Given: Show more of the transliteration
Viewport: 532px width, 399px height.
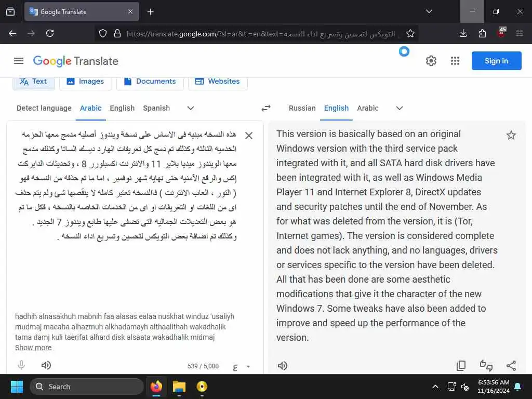Looking at the screenshot, I should click(x=33, y=348).
